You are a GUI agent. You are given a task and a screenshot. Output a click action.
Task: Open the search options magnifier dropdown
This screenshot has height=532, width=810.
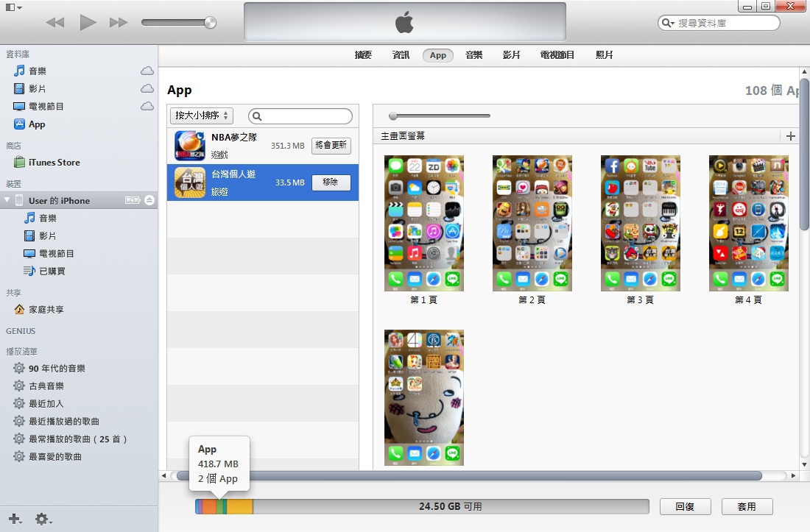pyautogui.click(x=668, y=23)
